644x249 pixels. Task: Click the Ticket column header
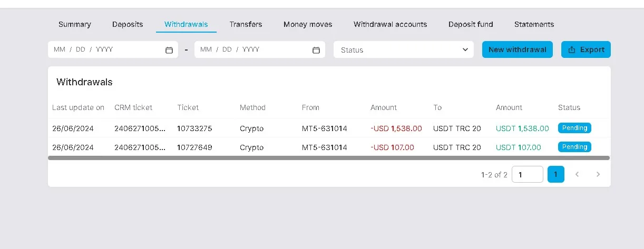[x=188, y=107]
